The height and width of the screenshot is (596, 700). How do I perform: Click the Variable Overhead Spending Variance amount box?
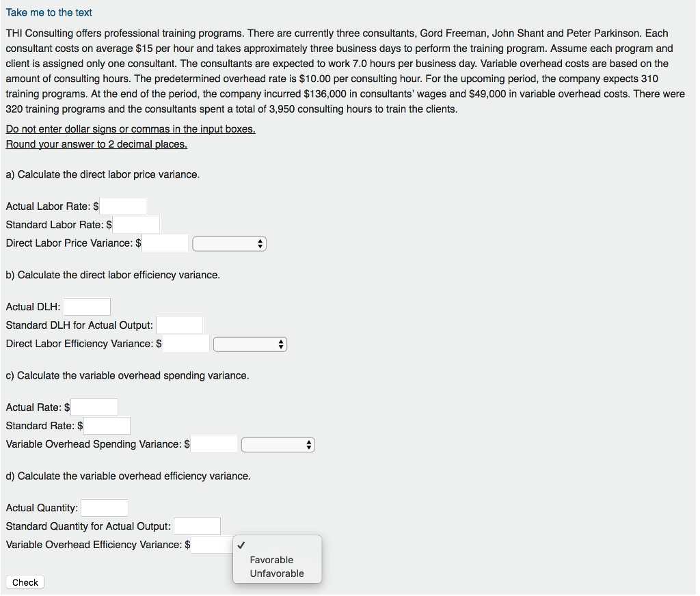(x=213, y=444)
